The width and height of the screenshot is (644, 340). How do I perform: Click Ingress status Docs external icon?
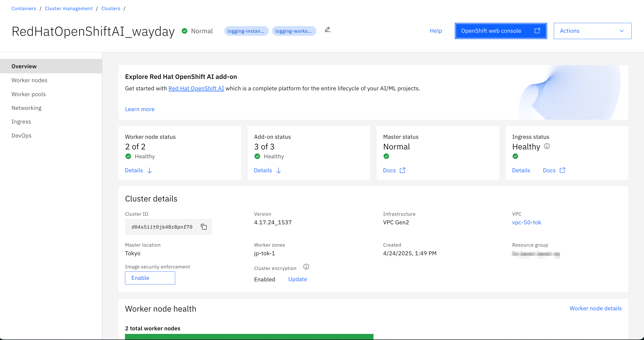point(562,170)
